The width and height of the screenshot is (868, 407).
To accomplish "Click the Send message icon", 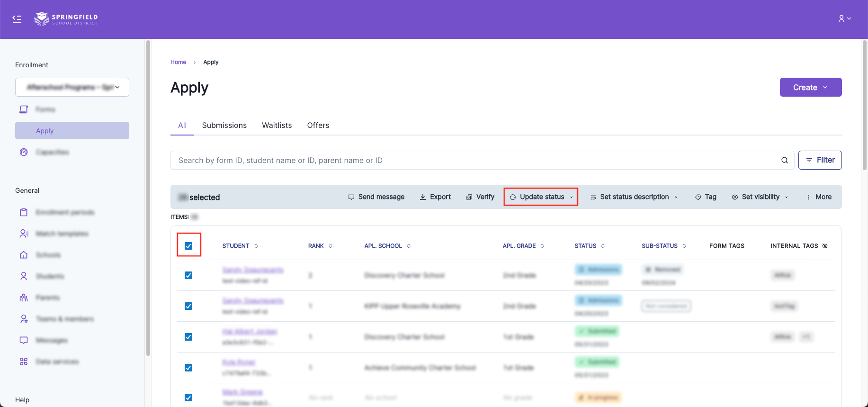I will 351,197.
